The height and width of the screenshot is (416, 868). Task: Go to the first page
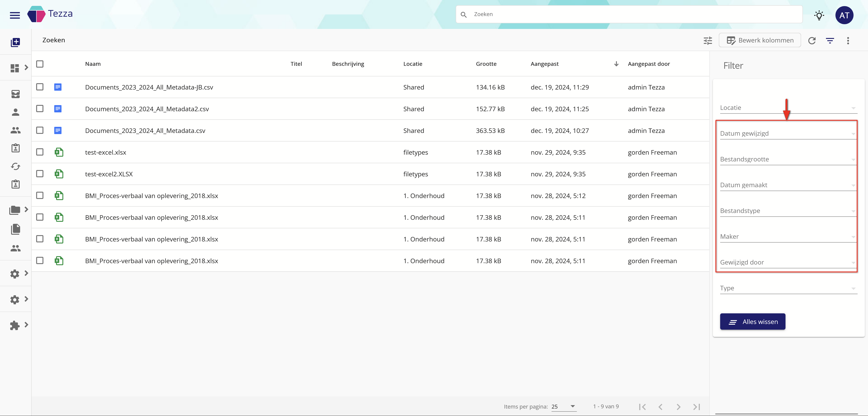point(642,407)
